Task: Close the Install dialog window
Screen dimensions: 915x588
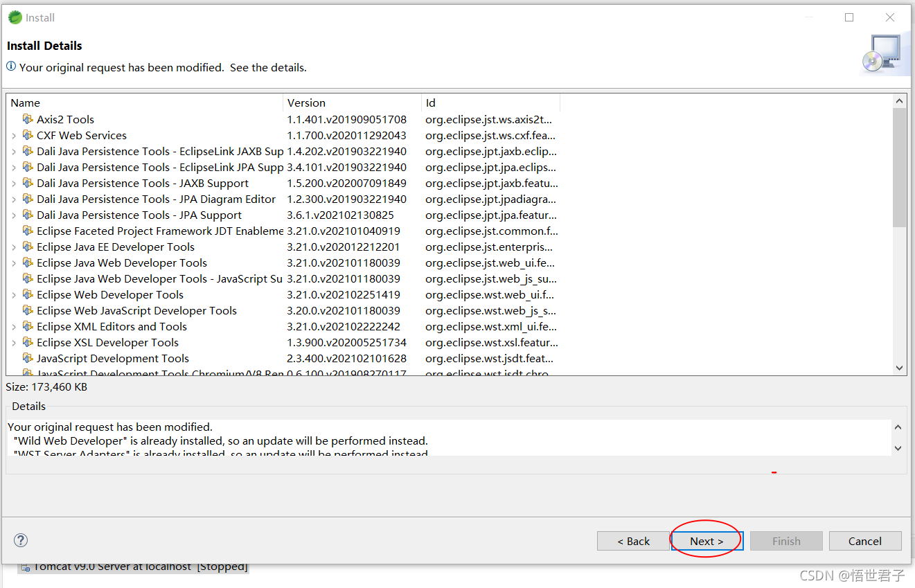Action: tap(890, 17)
